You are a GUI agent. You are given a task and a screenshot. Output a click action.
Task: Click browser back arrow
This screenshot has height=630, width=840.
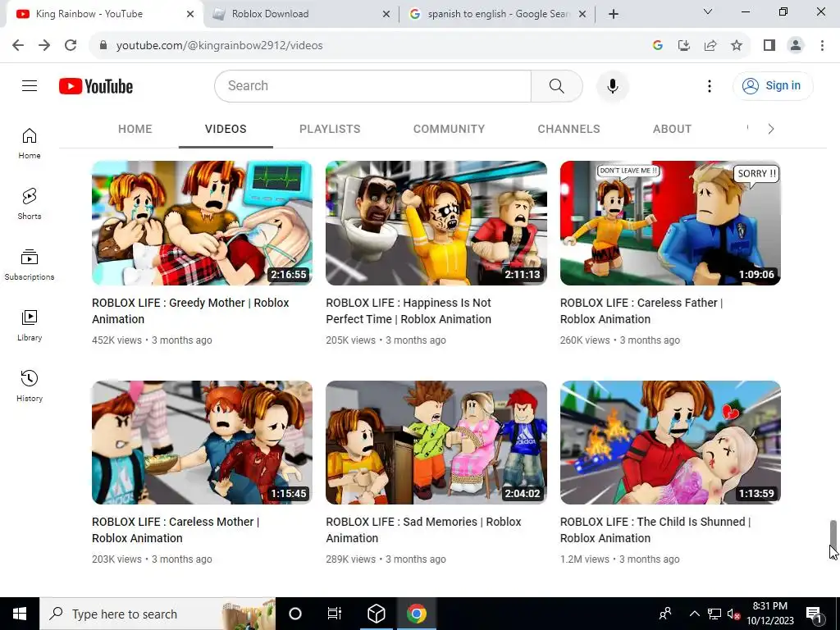tap(18, 45)
